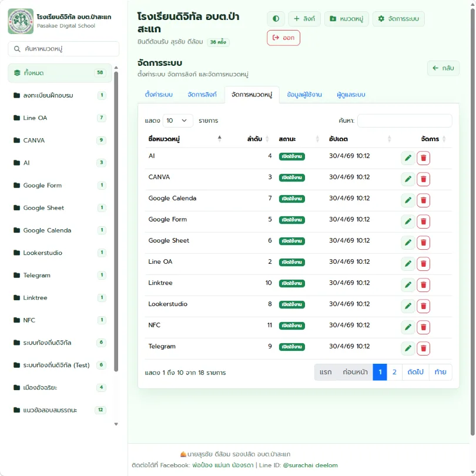Toggle the dark mode contrast icon
The image size is (476, 476).
point(276,19)
